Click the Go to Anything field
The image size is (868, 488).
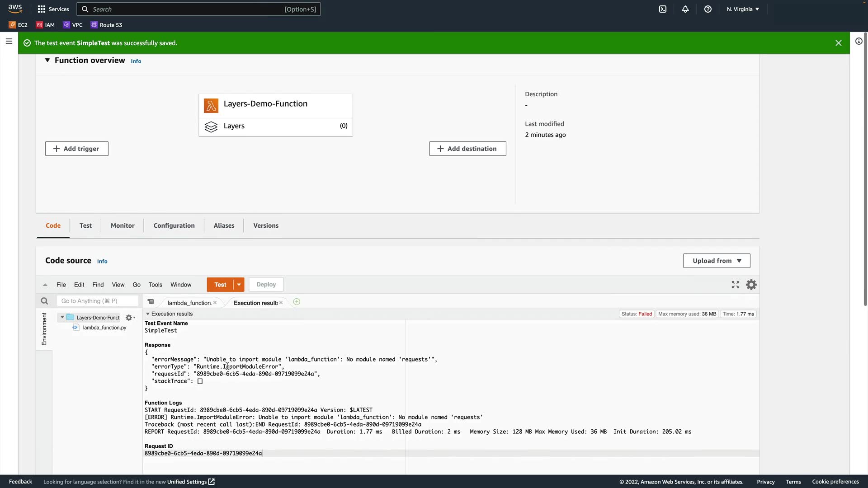[x=97, y=301]
